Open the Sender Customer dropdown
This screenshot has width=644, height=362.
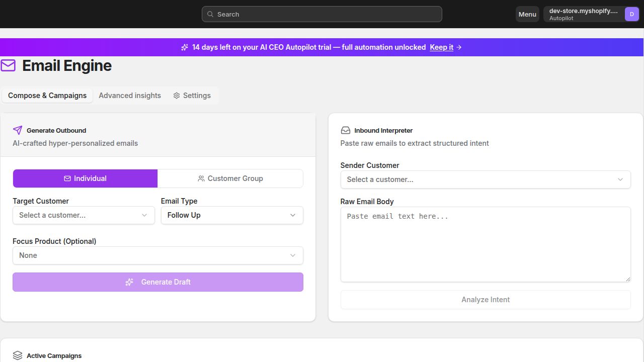[x=486, y=179]
